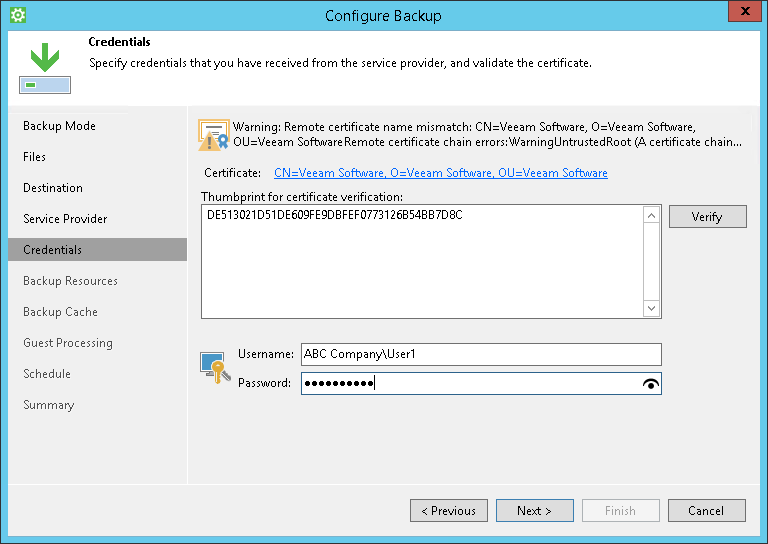Focus the Username input field
The width and height of the screenshot is (768, 544).
pos(480,354)
